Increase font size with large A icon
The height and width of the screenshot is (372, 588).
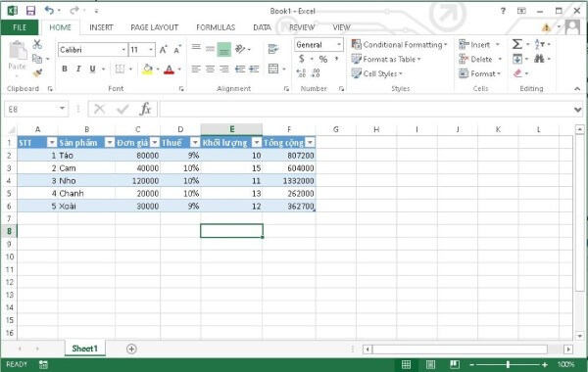163,50
